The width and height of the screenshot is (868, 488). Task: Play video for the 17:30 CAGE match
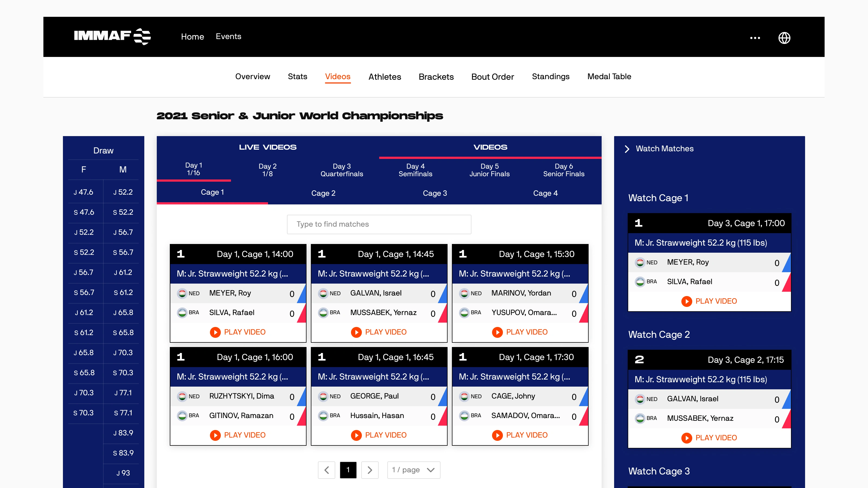coord(520,435)
